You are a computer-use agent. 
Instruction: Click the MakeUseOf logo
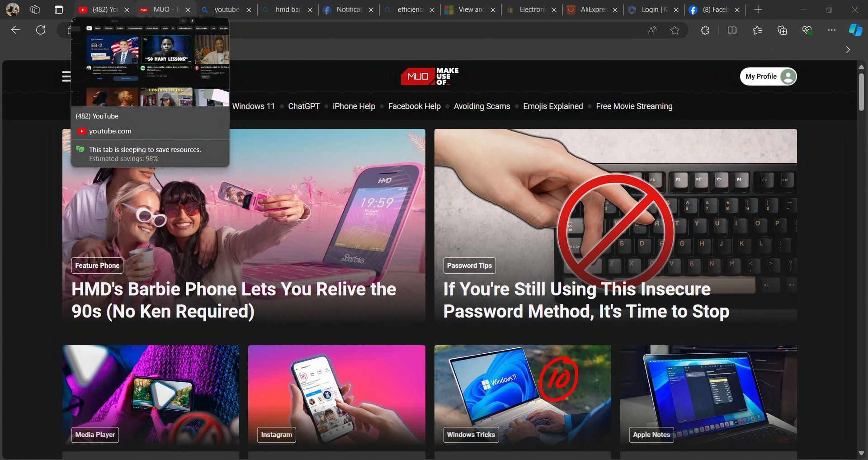(429, 76)
